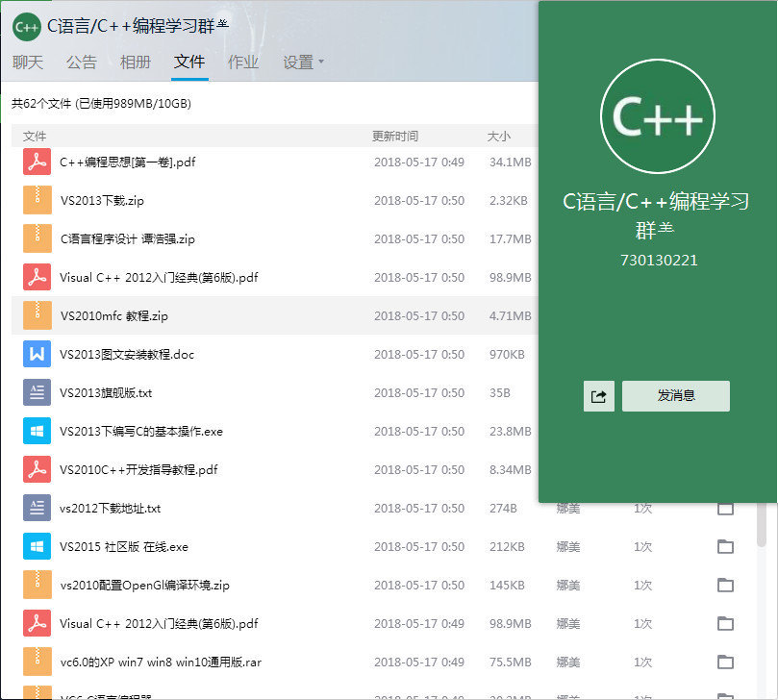Open folder icon in VS2015 社区版 row

(725, 546)
